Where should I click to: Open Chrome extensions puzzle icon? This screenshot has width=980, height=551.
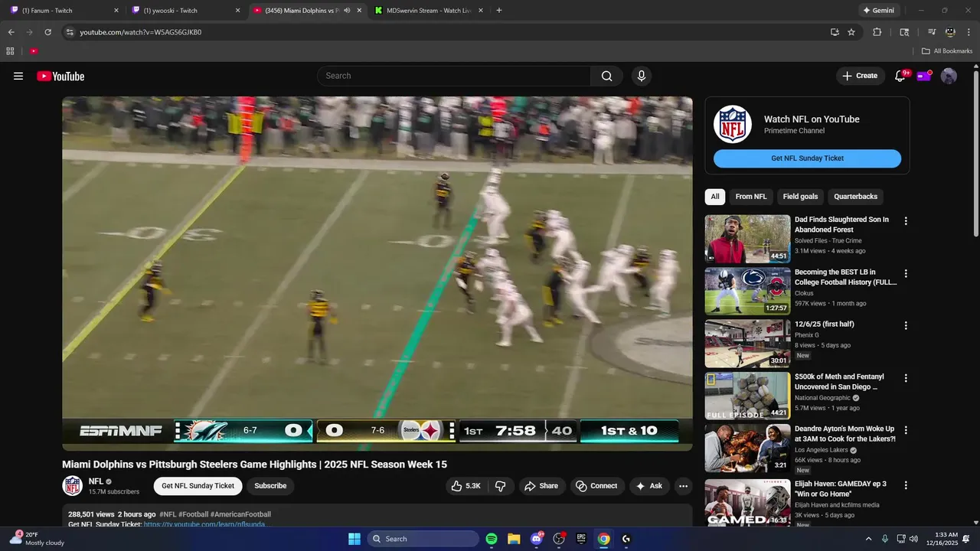point(877,32)
